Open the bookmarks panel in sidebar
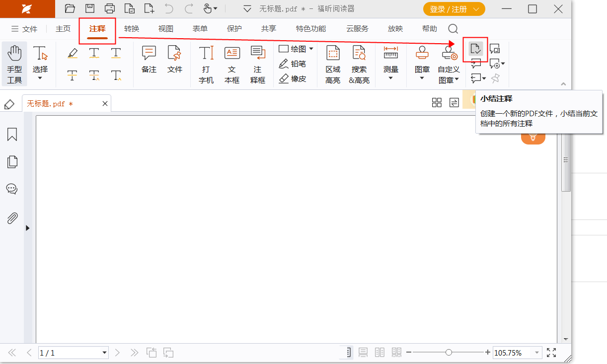The image size is (607, 364). [12, 134]
